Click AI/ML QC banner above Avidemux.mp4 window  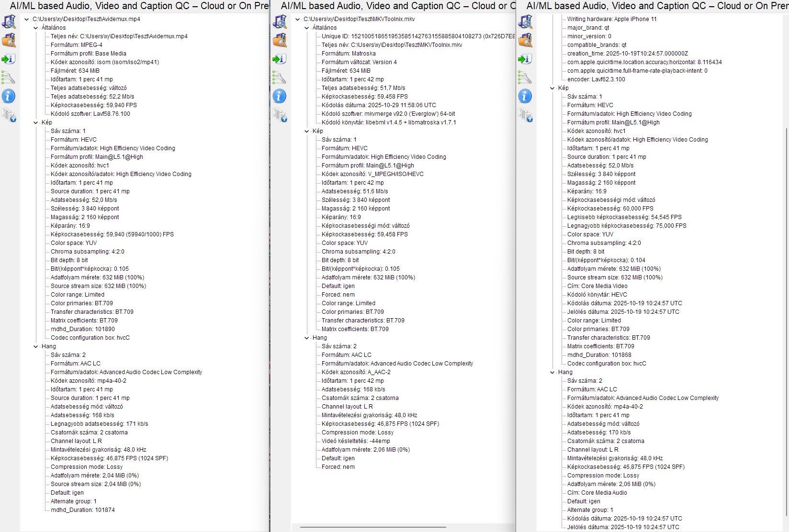pyautogui.click(x=139, y=6)
